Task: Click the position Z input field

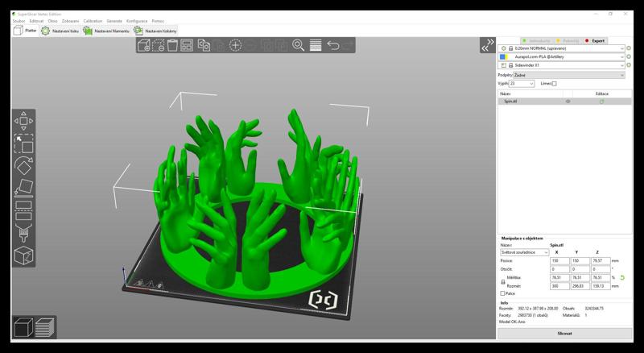Action: (x=600, y=261)
